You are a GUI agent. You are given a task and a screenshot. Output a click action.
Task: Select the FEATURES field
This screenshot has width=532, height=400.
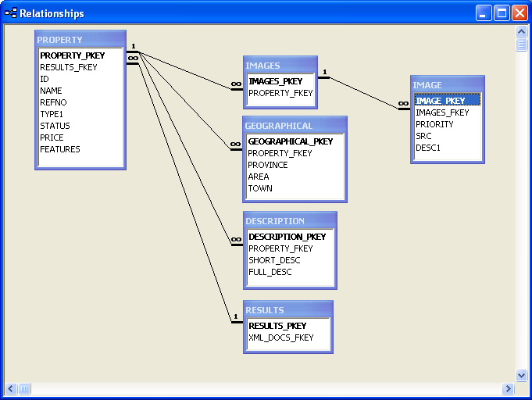tap(80, 149)
